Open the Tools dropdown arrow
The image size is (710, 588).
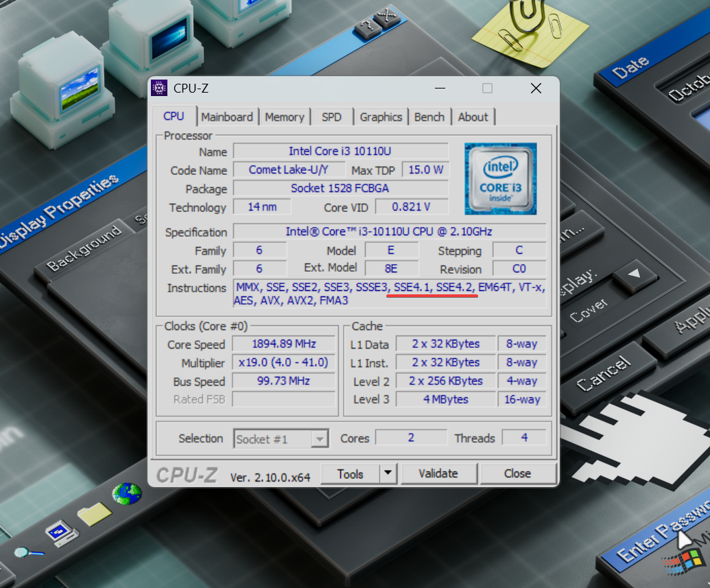coord(388,473)
